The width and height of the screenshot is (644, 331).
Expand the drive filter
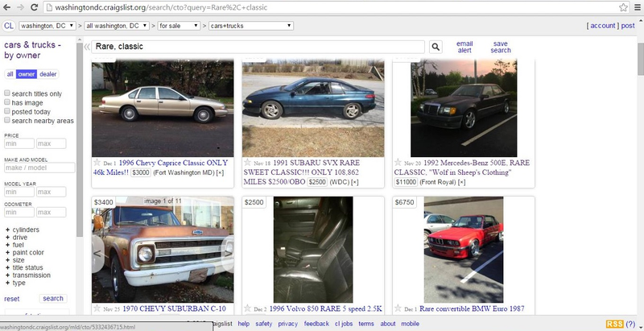(x=16, y=238)
